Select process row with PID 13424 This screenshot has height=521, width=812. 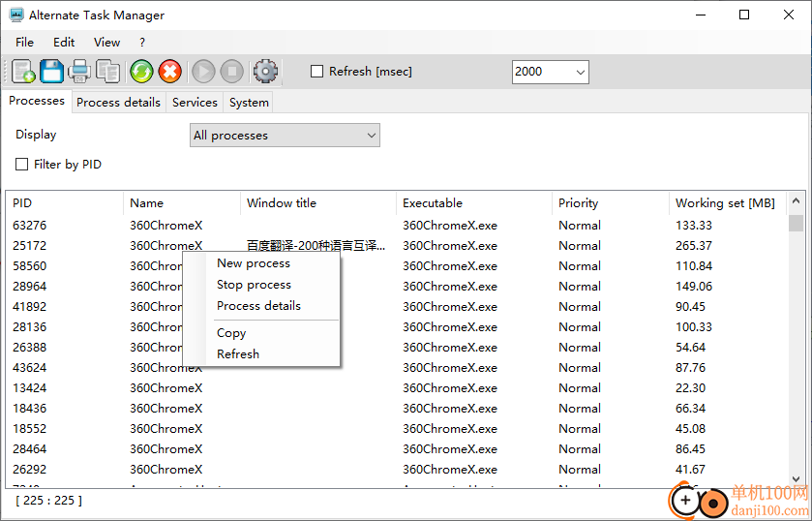coord(397,388)
